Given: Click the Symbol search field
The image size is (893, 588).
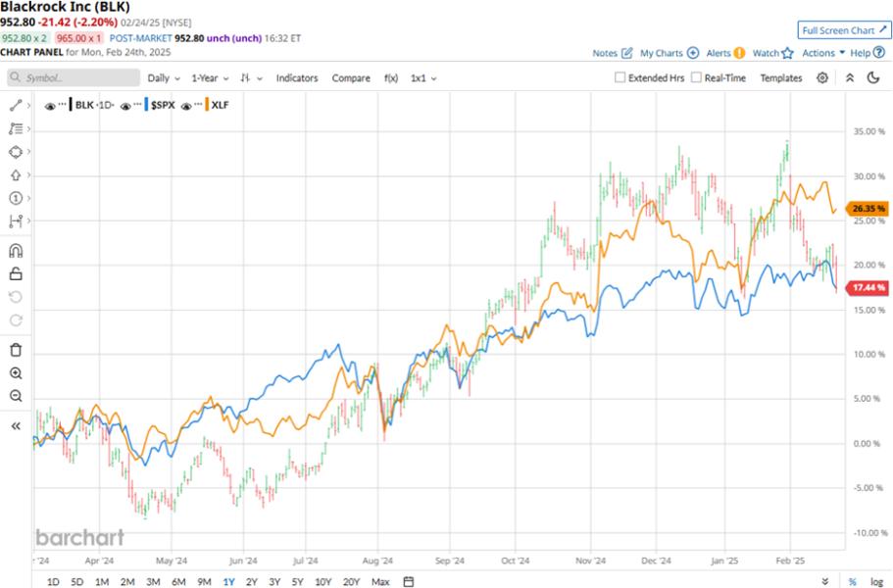Looking at the screenshot, I should click(x=74, y=78).
